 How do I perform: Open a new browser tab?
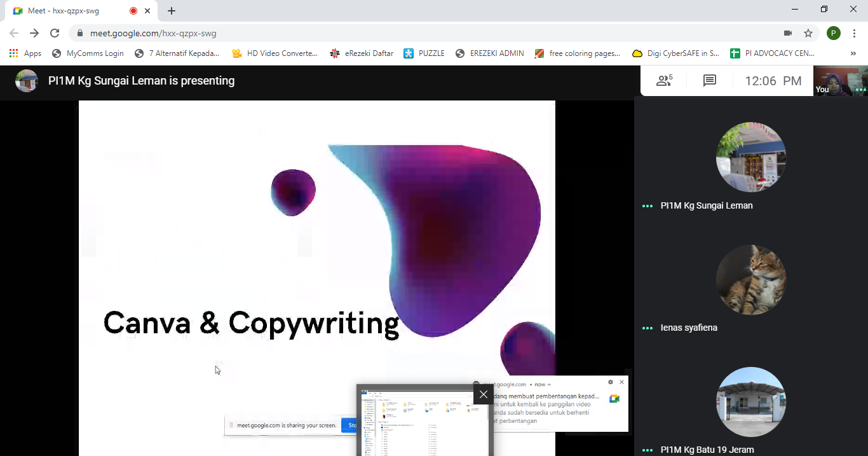(x=172, y=11)
